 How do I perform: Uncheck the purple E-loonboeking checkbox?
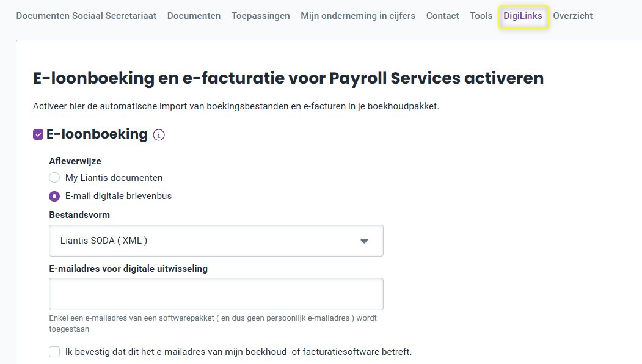38,134
